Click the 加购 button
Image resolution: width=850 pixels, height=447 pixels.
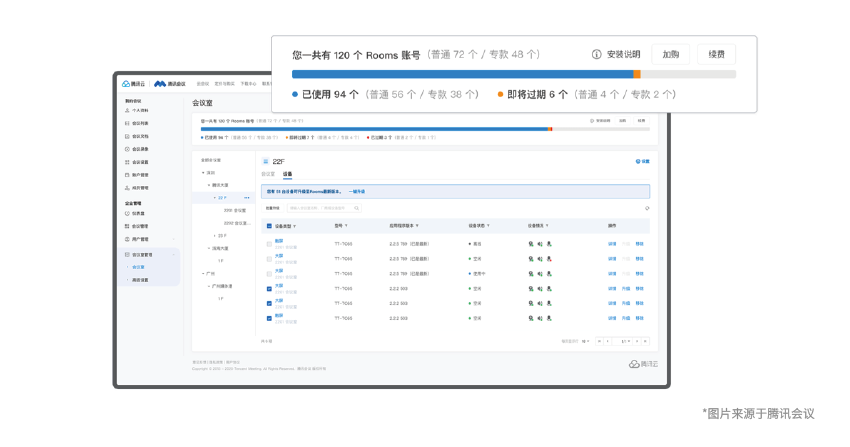670,55
